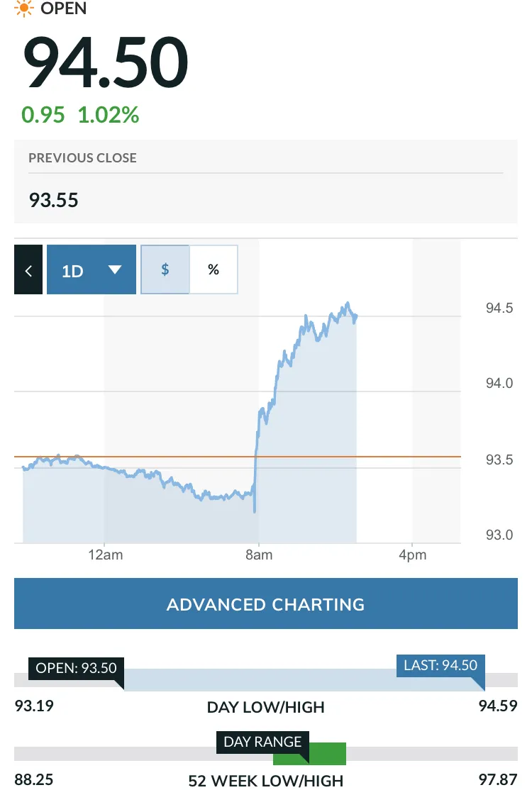Click the sun market-open status icon
Image resolution: width=532 pixels, height=790 pixels.
[x=23, y=9]
